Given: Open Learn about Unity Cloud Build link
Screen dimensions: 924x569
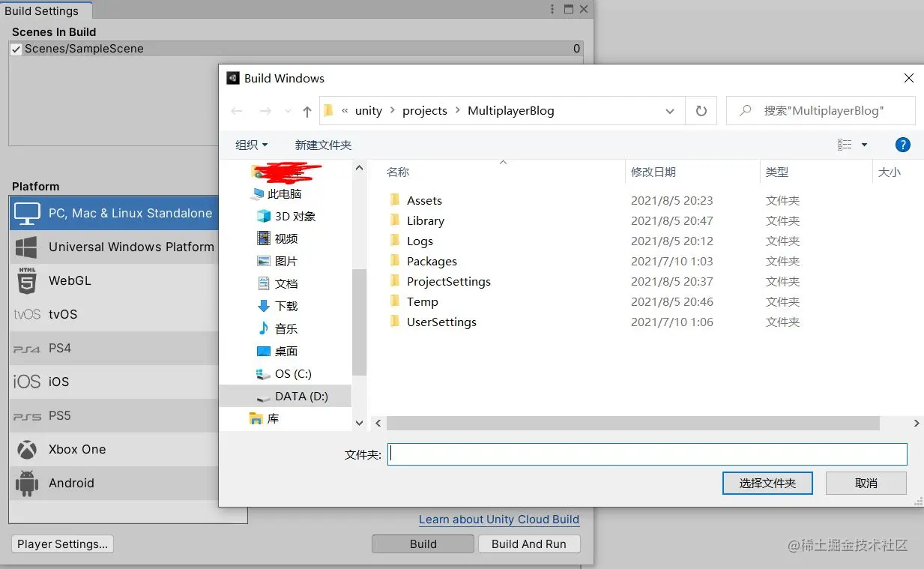Looking at the screenshot, I should click(x=499, y=520).
